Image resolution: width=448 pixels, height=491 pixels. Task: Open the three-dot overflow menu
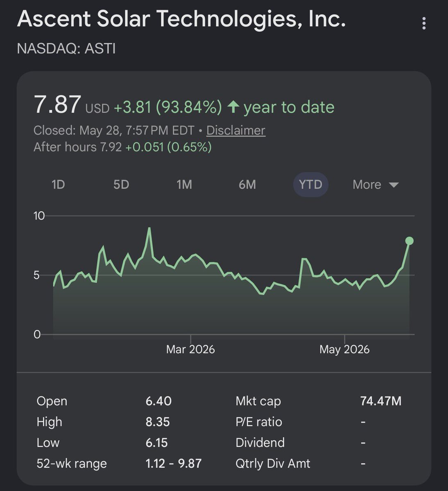(424, 23)
